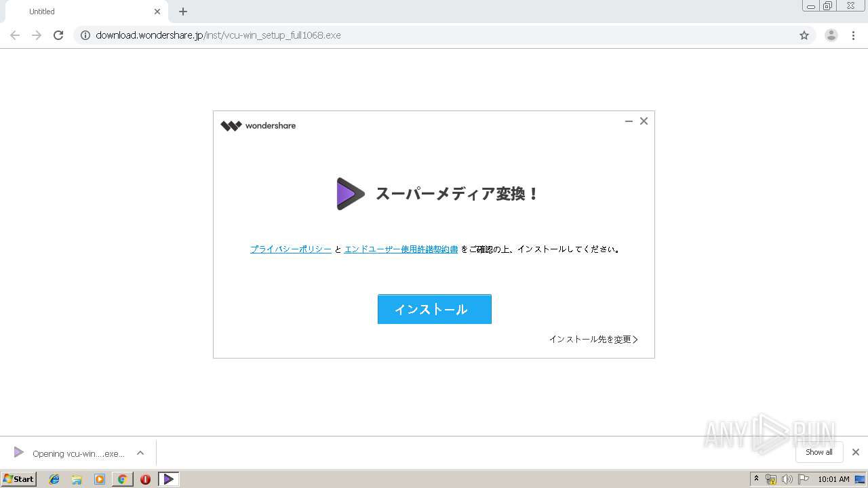Screen dimensions: 868x488
Task: Reload the current page
Action: pyautogui.click(x=58, y=35)
